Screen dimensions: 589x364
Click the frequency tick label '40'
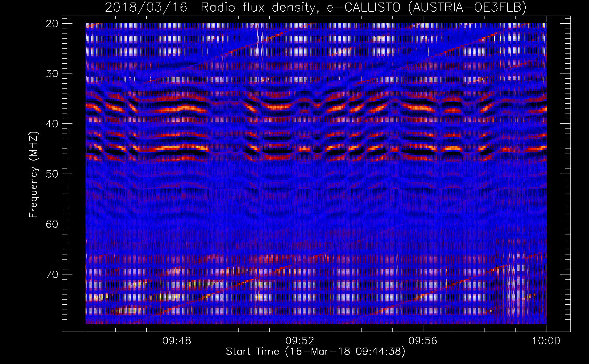click(52, 124)
